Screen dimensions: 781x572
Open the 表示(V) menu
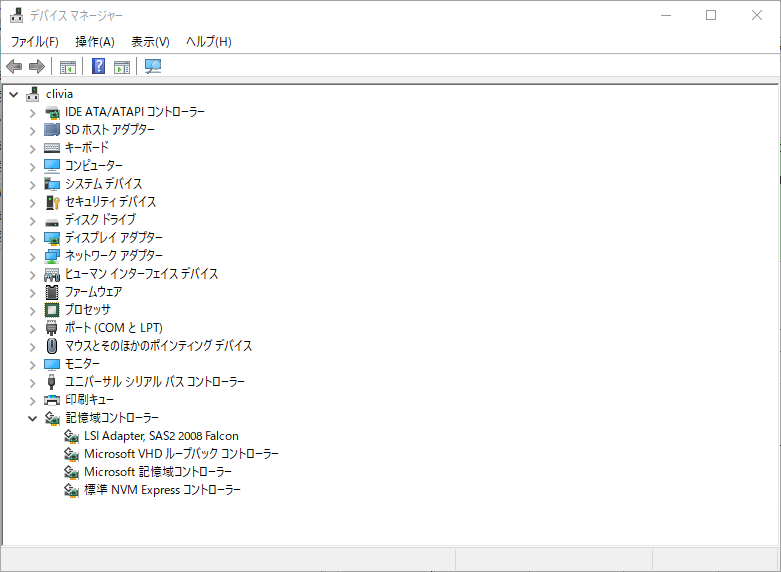(150, 41)
